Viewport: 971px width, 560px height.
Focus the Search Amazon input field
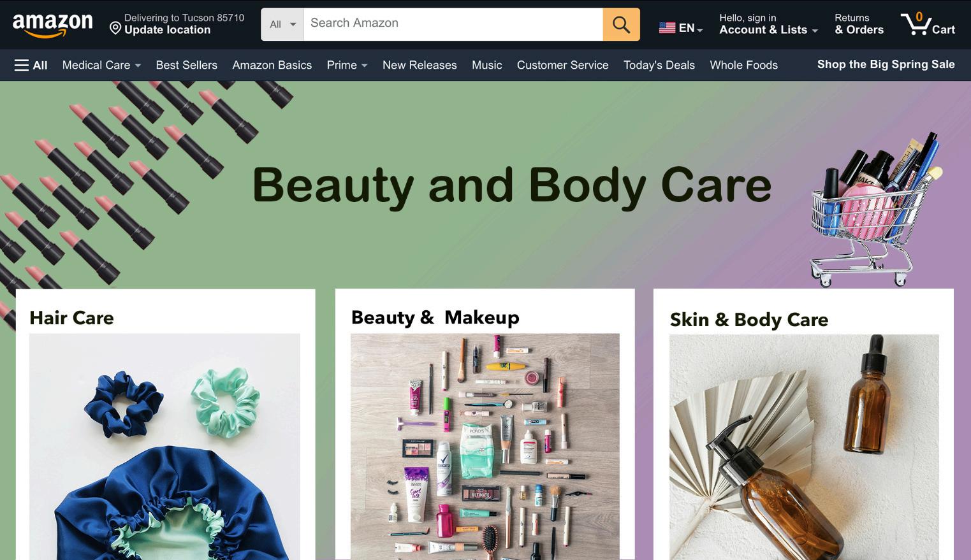click(x=453, y=24)
